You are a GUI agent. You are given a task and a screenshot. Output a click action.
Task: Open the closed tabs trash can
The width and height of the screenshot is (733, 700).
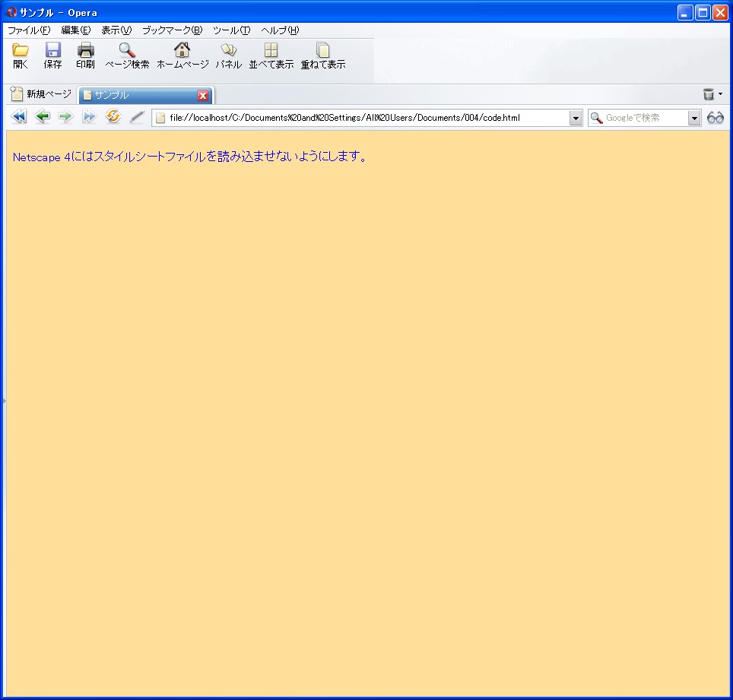tap(709, 94)
